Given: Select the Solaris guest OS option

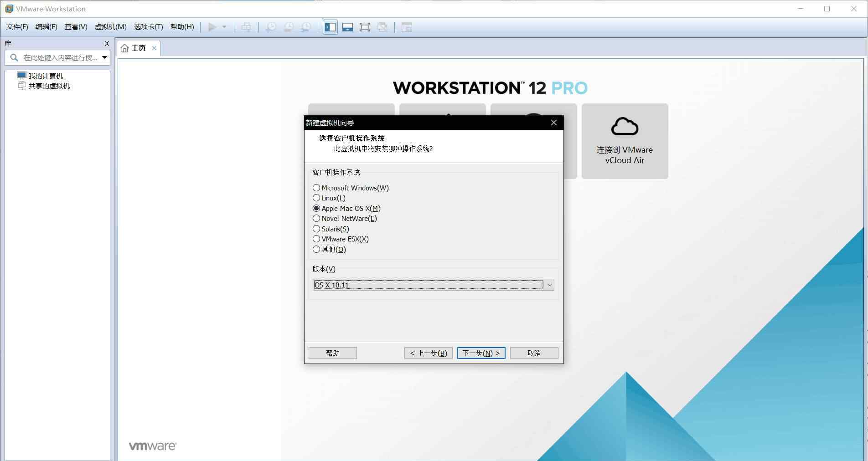Looking at the screenshot, I should (316, 229).
